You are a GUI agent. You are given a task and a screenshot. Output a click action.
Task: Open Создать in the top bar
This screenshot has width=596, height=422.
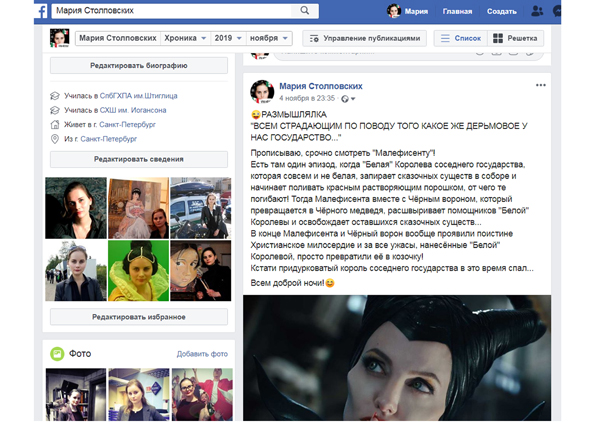click(502, 11)
